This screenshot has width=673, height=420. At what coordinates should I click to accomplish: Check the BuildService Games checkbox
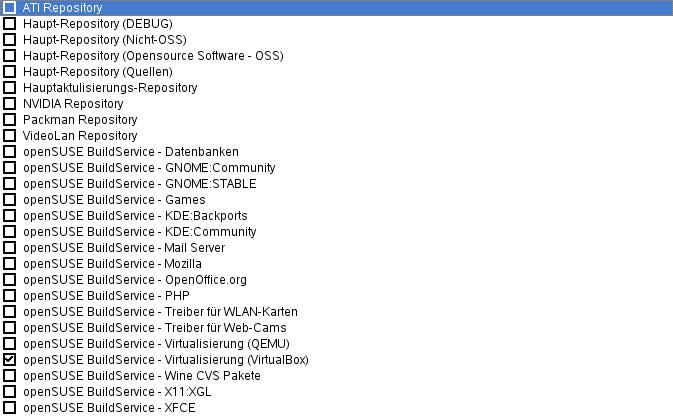click(x=9, y=199)
